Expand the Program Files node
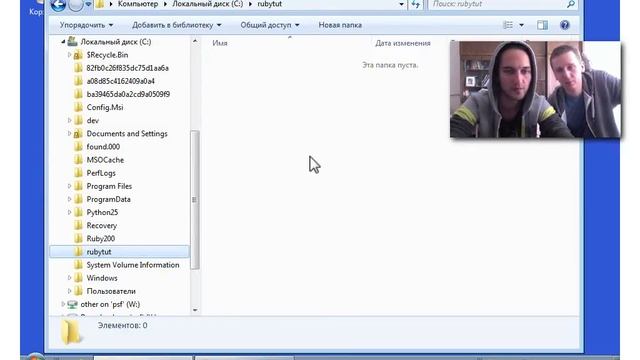Image resolution: width=640 pixels, height=360 pixels. tap(69, 186)
